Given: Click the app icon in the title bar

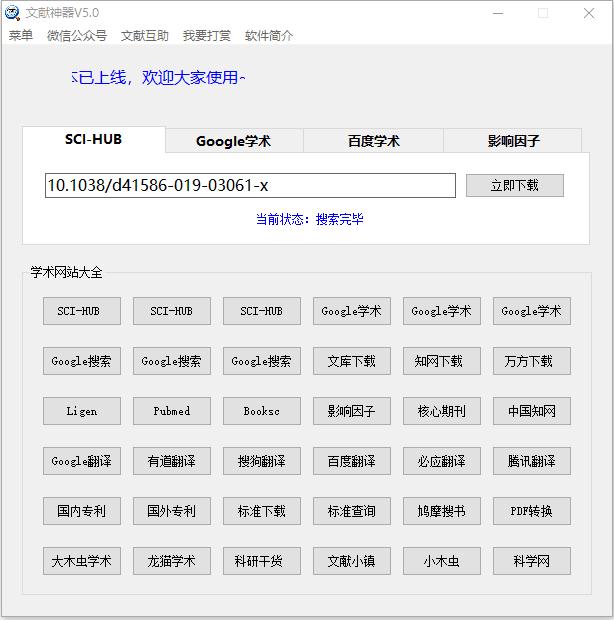Looking at the screenshot, I should click(13, 13).
